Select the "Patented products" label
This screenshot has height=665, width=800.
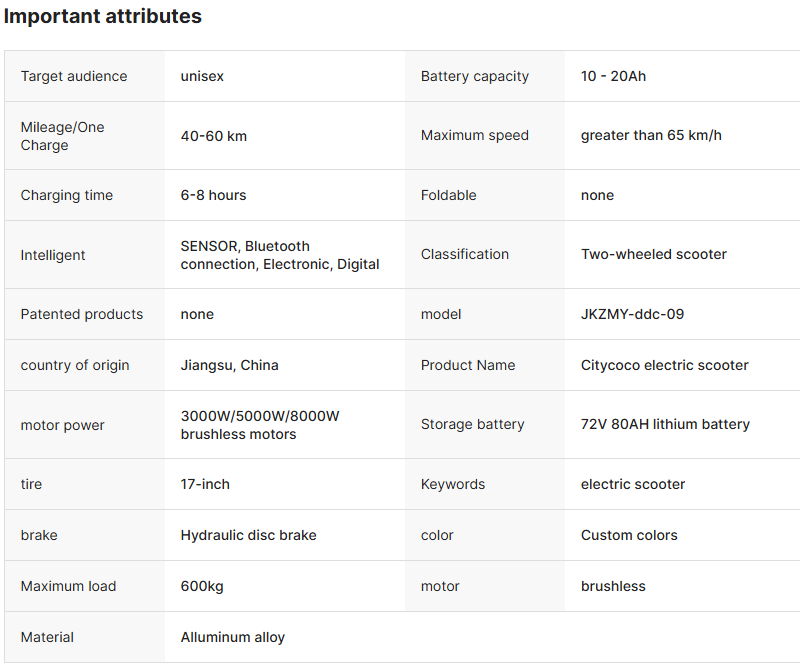82,314
